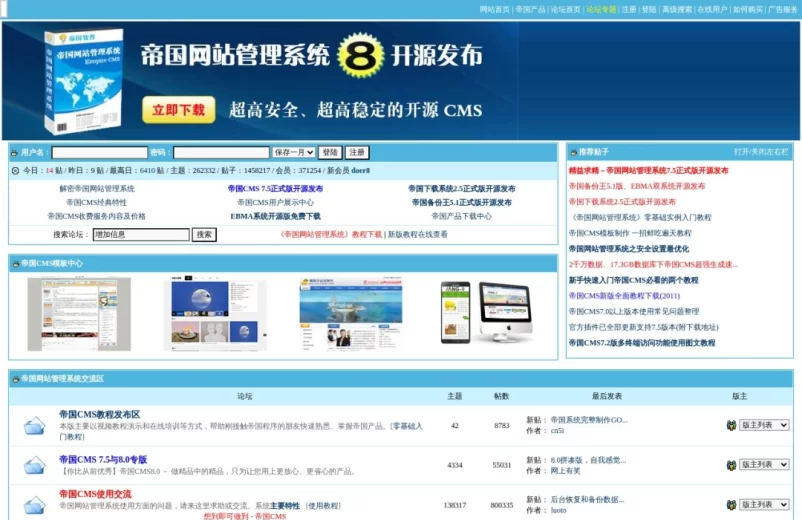Open recommended post 帝国CMS新版全面教程下载(2011)
802x520 pixels.
pyautogui.click(x=624, y=296)
